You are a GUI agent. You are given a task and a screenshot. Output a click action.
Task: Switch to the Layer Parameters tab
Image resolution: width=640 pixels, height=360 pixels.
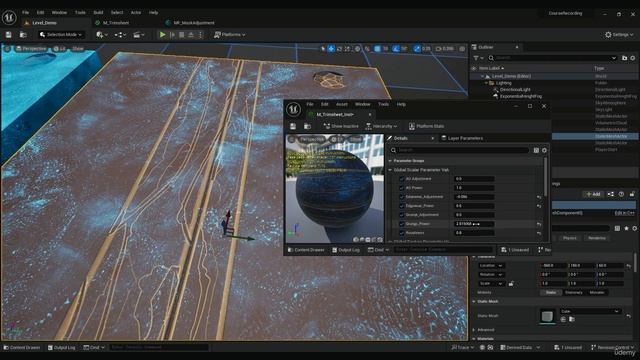click(462, 138)
